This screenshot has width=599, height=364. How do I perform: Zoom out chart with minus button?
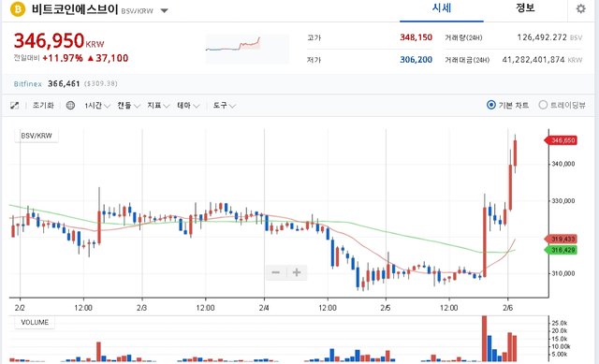click(276, 272)
